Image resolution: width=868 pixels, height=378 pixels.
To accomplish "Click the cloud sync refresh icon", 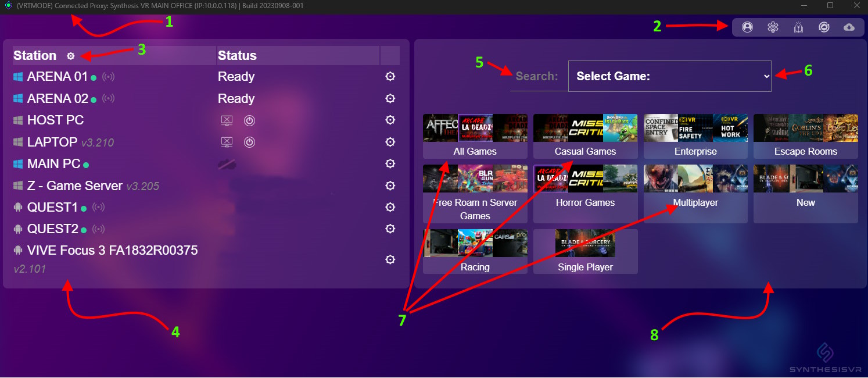I will (823, 27).
